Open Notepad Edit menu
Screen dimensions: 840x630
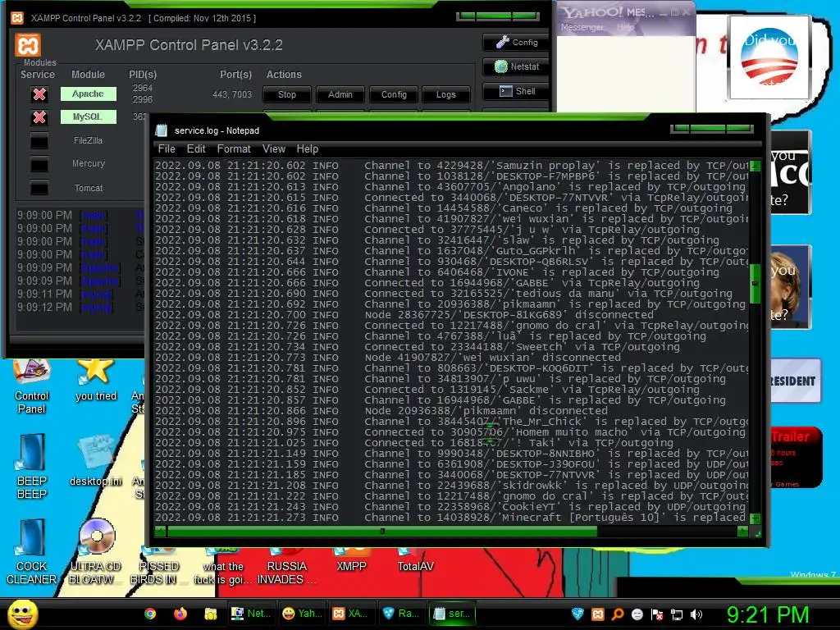coord(196,149)
